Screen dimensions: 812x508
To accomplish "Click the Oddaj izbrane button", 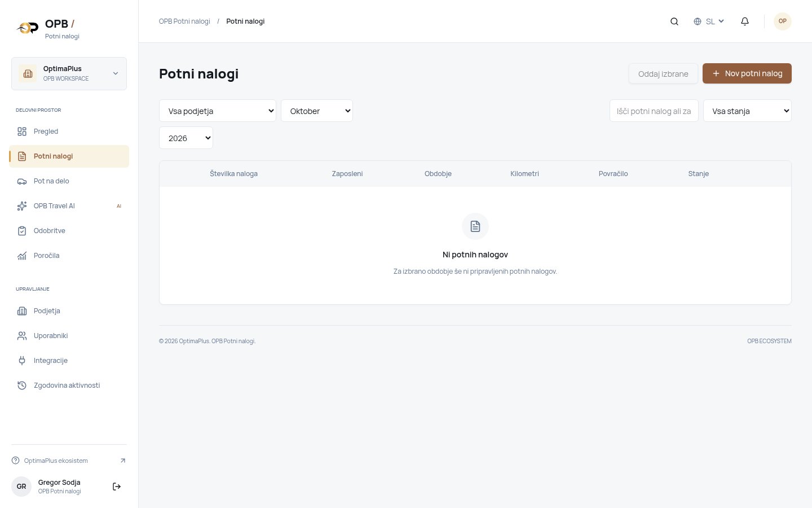I will click(x=663, y=73).
